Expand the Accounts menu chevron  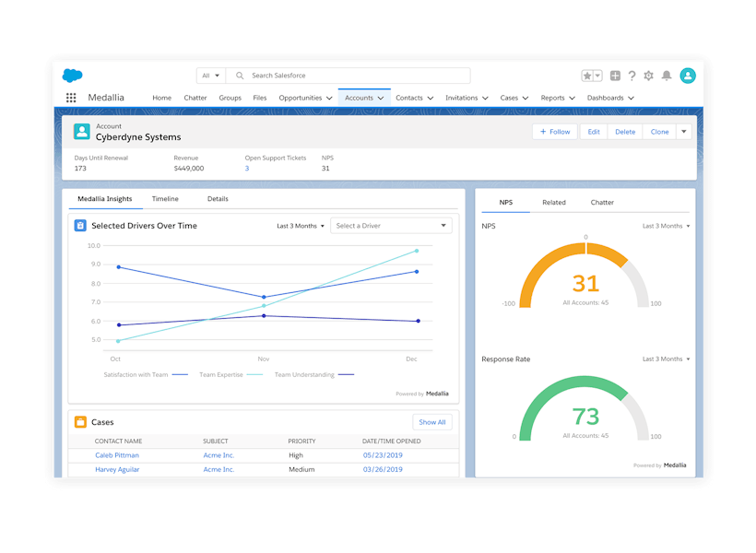[381, 98]
